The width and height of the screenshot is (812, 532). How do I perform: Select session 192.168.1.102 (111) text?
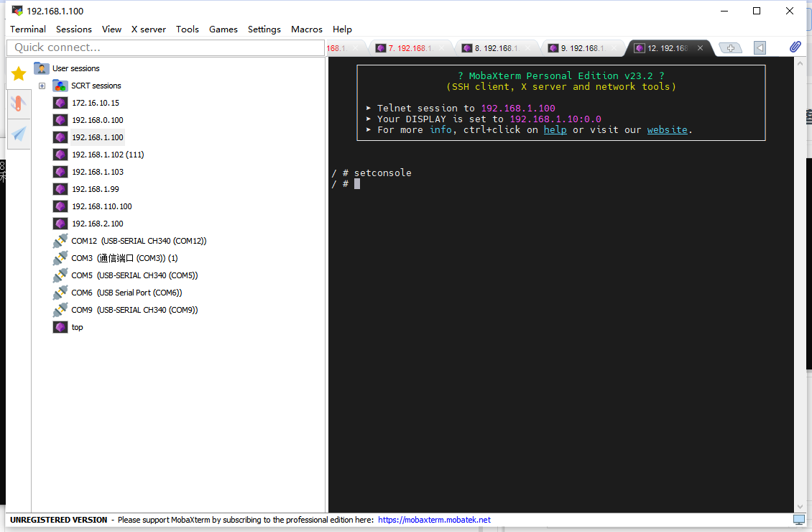tap(108, 155)
